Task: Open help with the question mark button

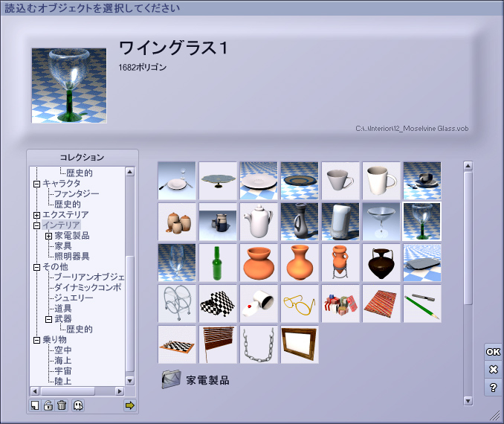Action: 493,388
